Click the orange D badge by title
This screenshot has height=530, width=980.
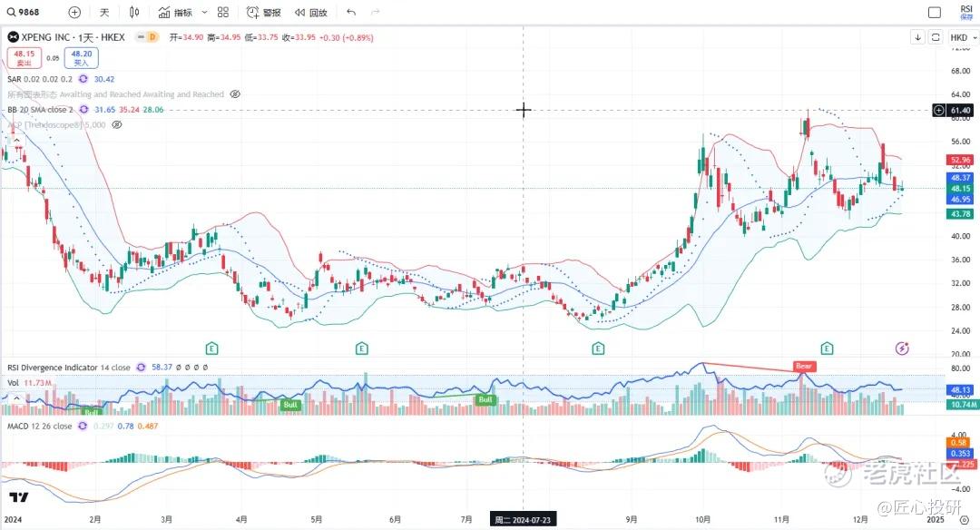click(152, 37)
